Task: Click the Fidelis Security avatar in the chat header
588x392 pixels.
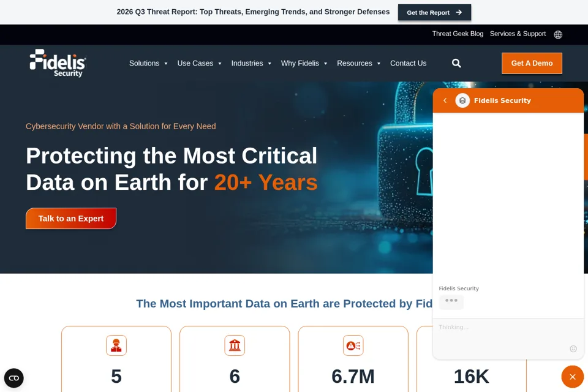Action: tap(462, 100)
